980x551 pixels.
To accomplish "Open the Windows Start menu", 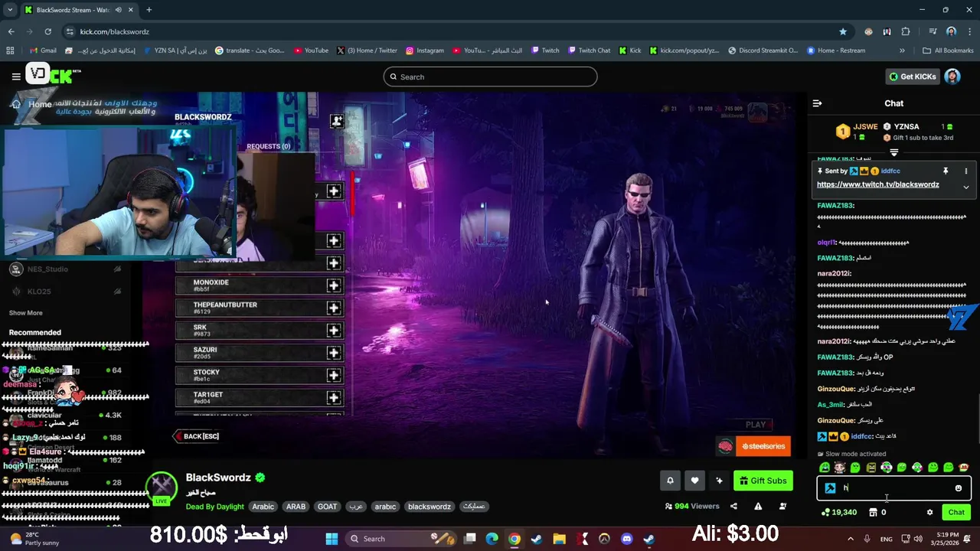I will click(332, 539).
